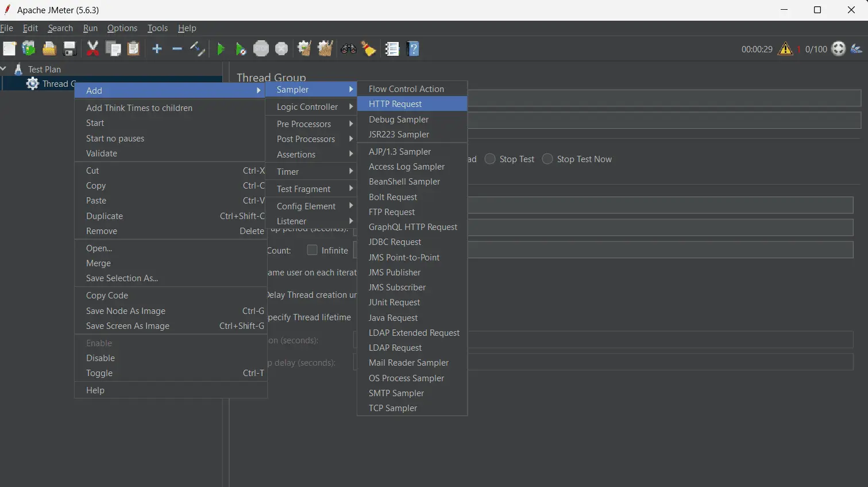Screen dimensions: 868x487
Task: Click the Test Plan flask icon
Action: 18,69
